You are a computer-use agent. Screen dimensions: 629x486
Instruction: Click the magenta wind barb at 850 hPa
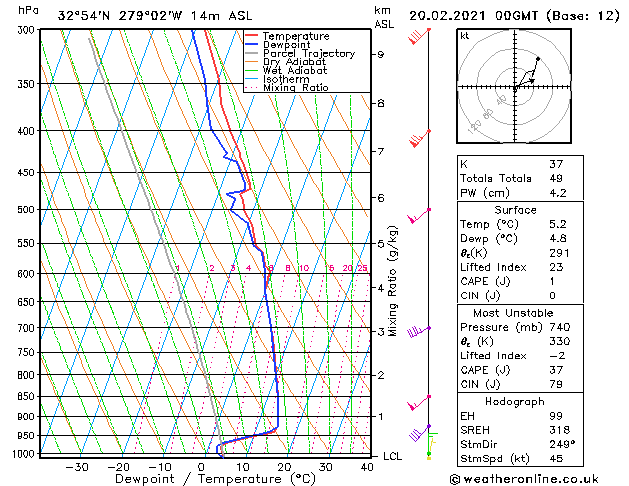pyautogui.click(x=419, y=403)
